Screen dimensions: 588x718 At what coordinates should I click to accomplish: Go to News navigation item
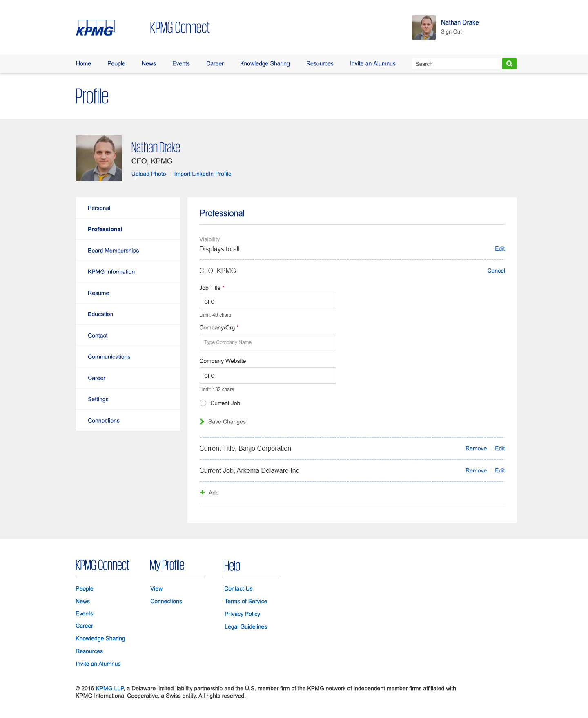pos(149,64)
